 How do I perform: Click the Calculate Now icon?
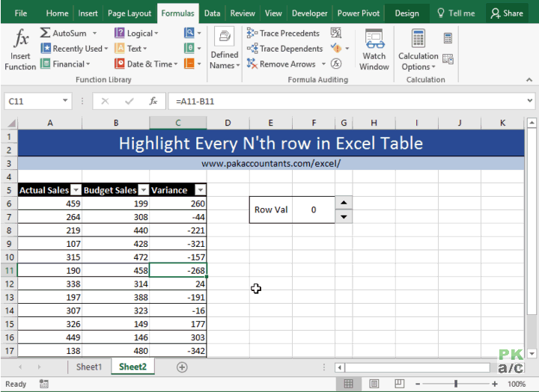(x=448, y=38)
